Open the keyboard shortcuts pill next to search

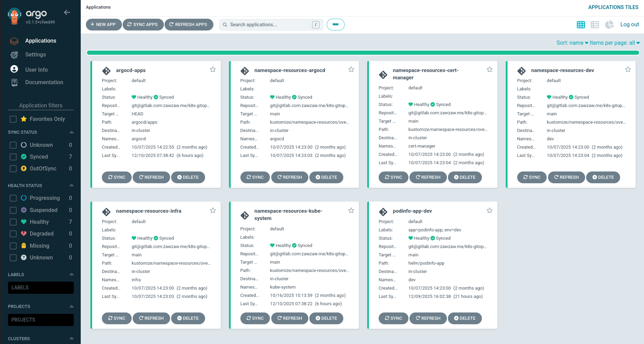(x=335, y=25)
